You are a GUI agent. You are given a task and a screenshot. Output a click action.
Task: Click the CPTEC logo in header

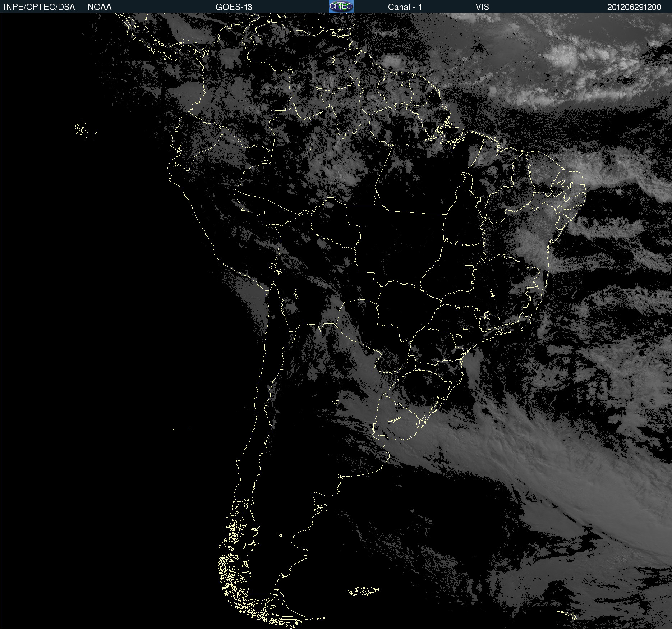click(341, 6)
